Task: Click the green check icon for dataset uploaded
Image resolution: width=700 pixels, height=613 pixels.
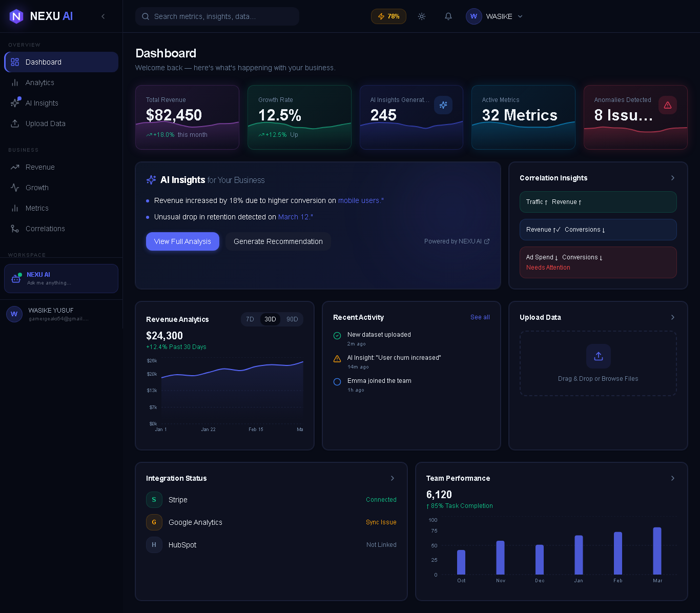Action: coord(337,336)
